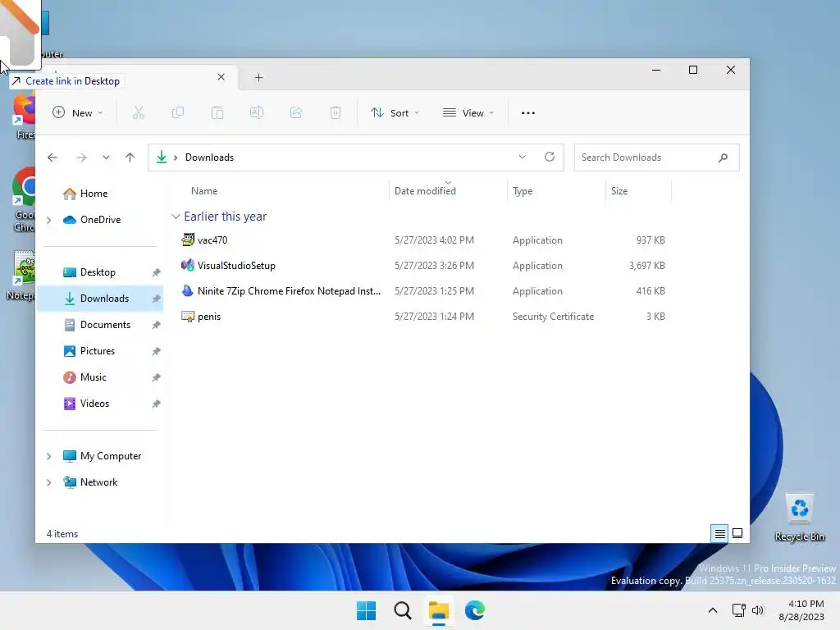
Task: Unpin Pictures using its pin icon
Action: pyautogui.click(x=156, y=351)
